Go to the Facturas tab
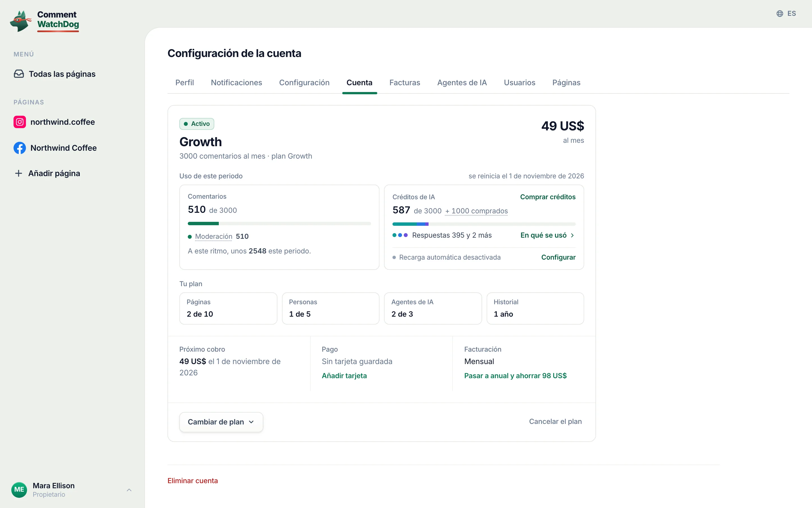The height and width of the screenshot is (508, 812). [405, 83]
